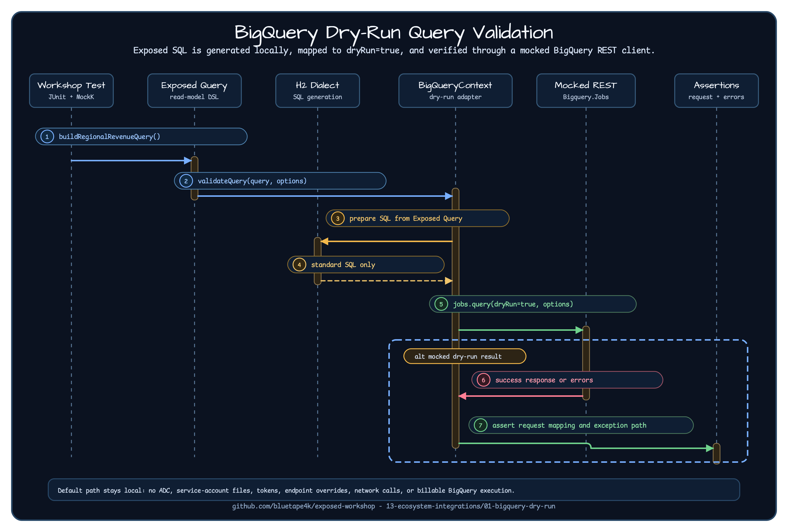The height and width of the screenshot is (532, 788).
Task: Click the dashed yellow return arrow from H2 Dialect
Action: [x=387, y=281]
